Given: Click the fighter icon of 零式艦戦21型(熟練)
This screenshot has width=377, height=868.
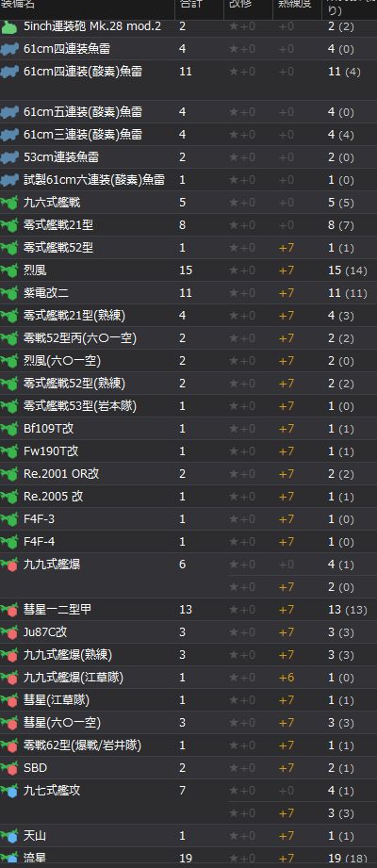Looking at the screenshot, I should pyautogui.click(x=8, y=316).
